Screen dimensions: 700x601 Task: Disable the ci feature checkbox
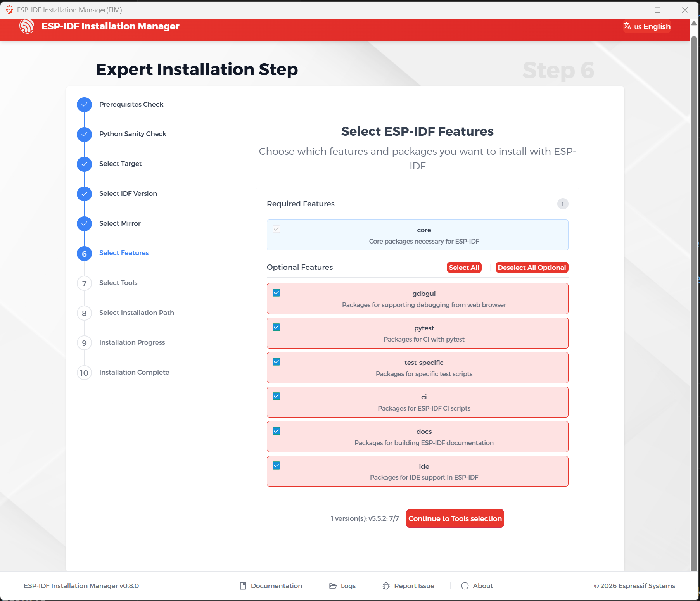pyautogui.click(x=276, y=396)
